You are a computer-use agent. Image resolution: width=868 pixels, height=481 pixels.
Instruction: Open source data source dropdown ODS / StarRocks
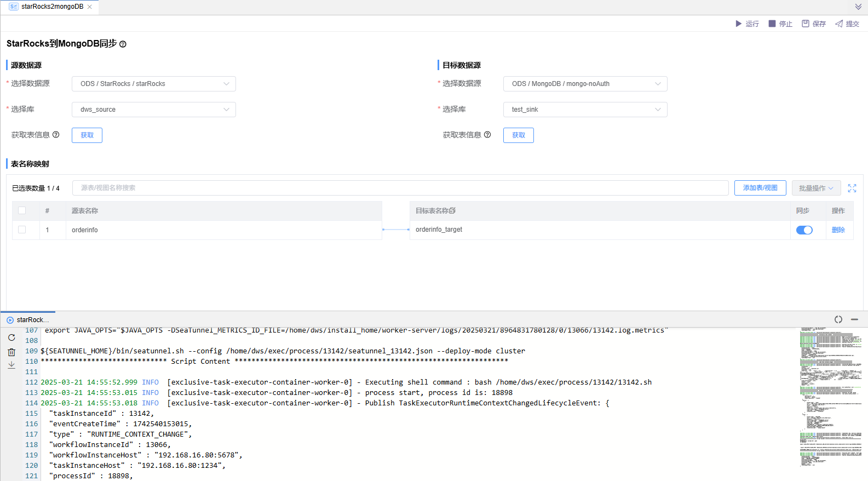[x=154, y=84]
